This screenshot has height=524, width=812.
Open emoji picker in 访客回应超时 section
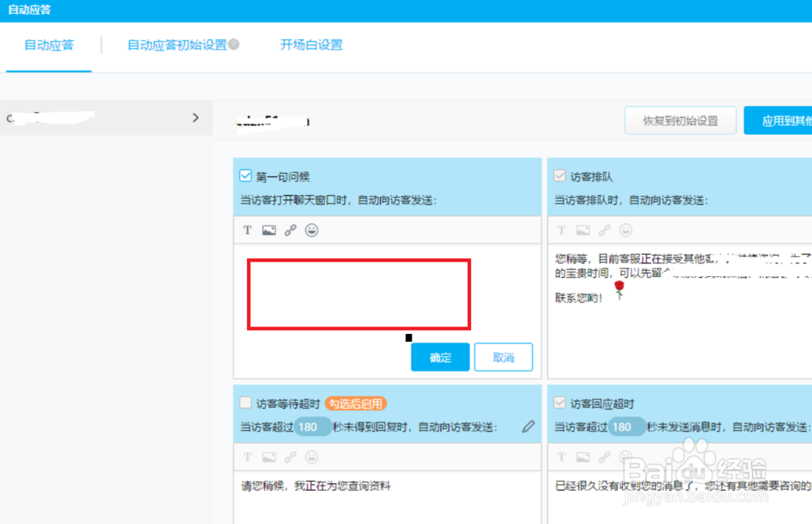(624, 457)
